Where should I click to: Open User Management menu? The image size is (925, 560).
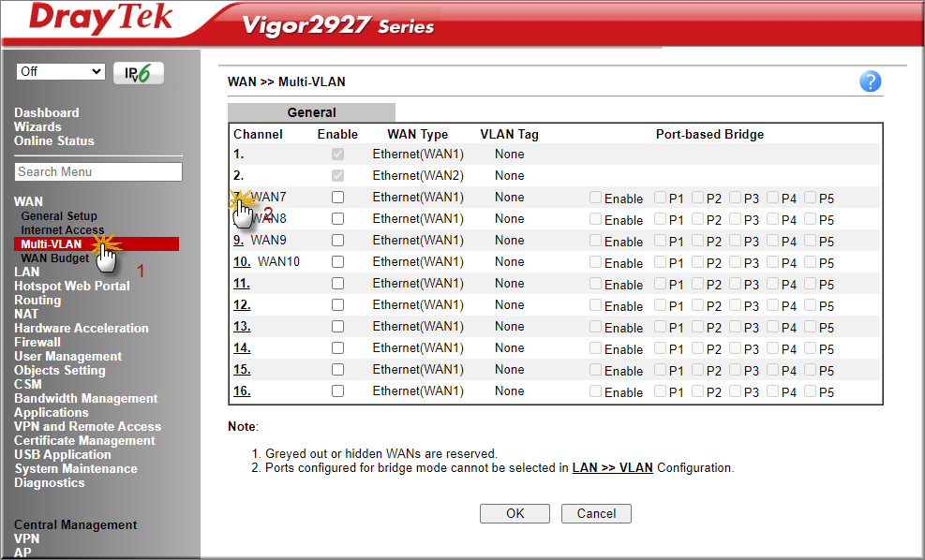(67, 357)
